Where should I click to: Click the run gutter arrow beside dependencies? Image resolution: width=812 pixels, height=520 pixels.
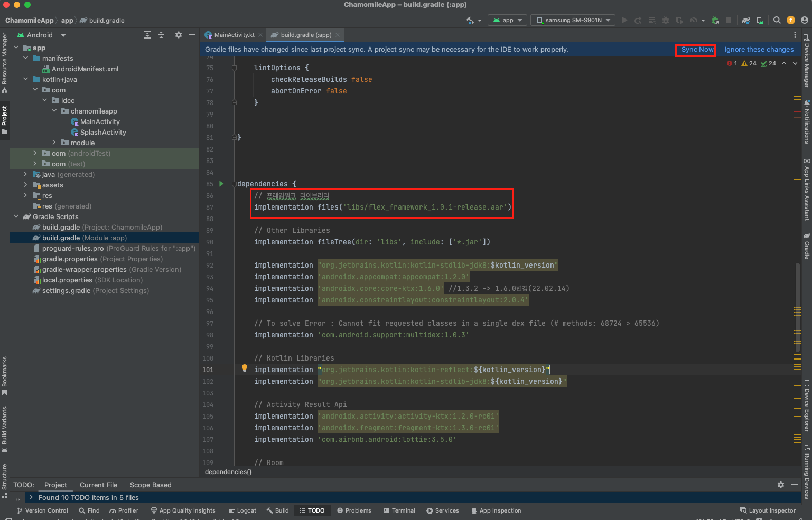(x=221, y=184)
